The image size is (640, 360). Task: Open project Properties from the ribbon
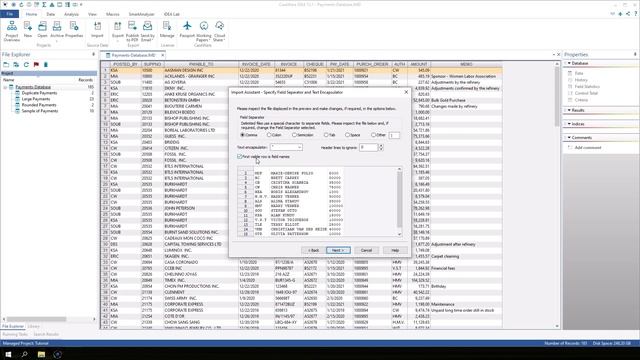click(74, 29)
